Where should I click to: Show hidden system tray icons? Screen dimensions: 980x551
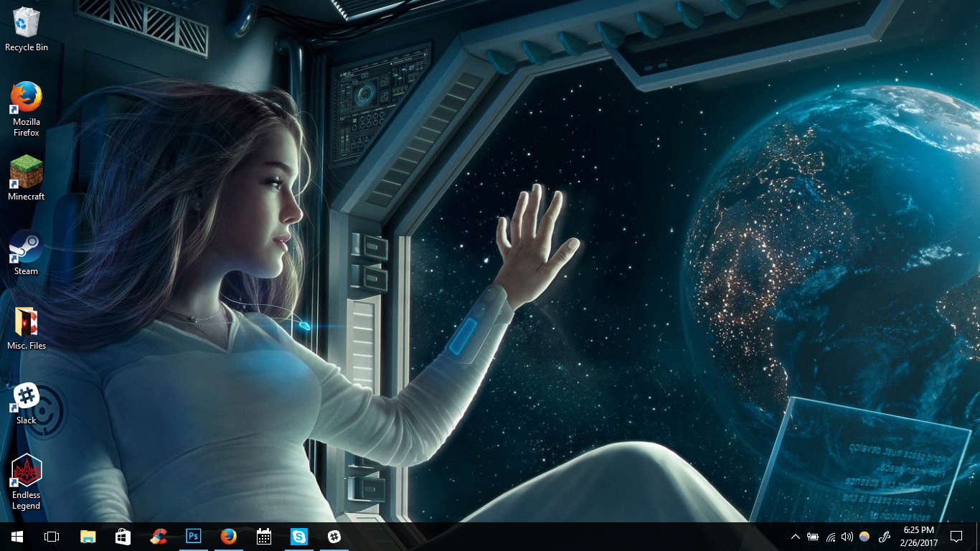click(795, 537)
